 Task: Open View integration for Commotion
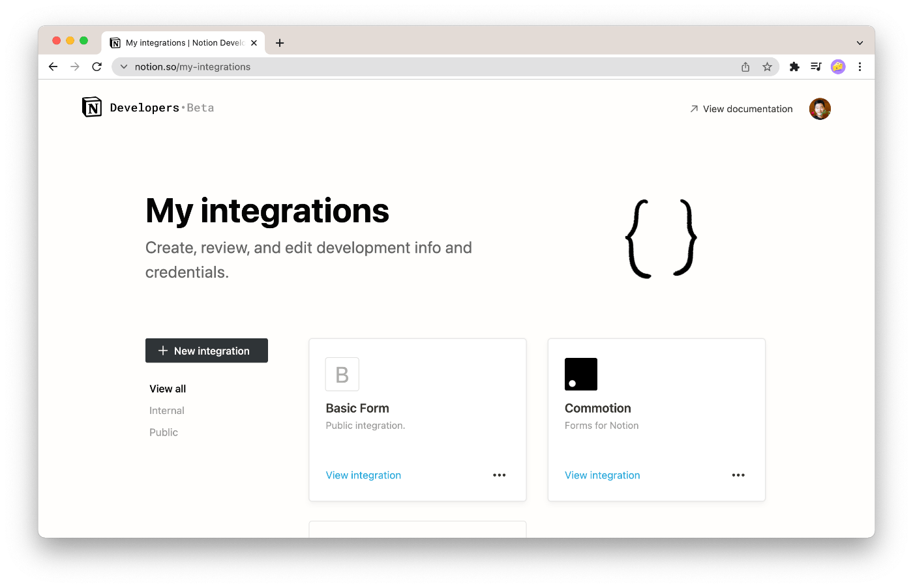603,475
